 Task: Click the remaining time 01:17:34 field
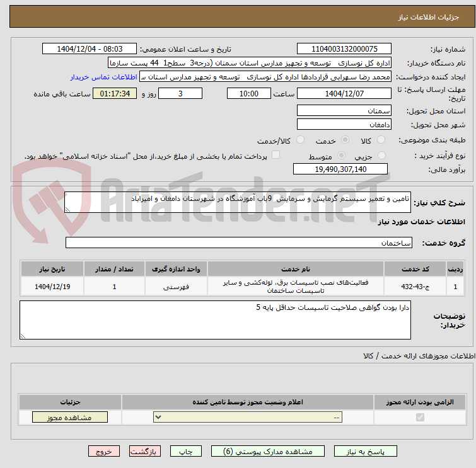[115, 93]
